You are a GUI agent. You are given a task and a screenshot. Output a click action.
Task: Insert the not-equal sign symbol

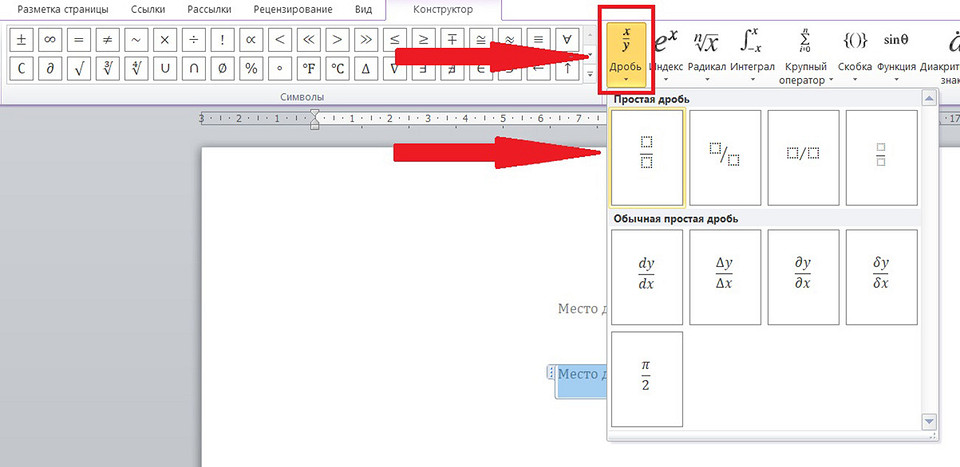click(x=107, y=40)
